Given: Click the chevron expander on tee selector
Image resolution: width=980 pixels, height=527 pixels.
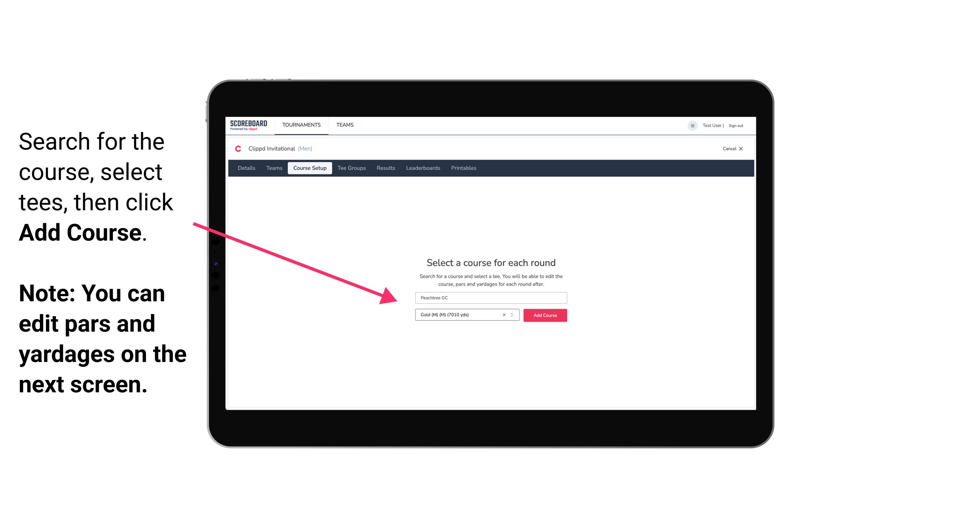Looking at the screenshot, I should [513, 315].
